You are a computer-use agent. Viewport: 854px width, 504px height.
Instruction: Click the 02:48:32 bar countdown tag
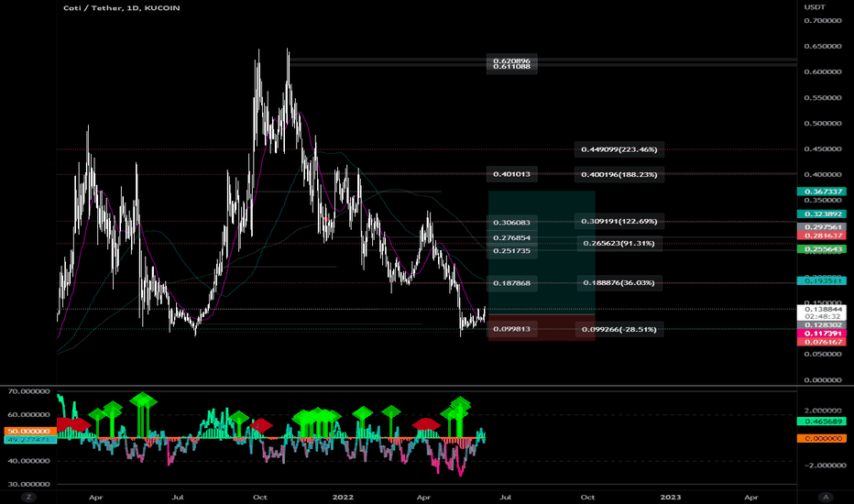(x=823, y=316)
